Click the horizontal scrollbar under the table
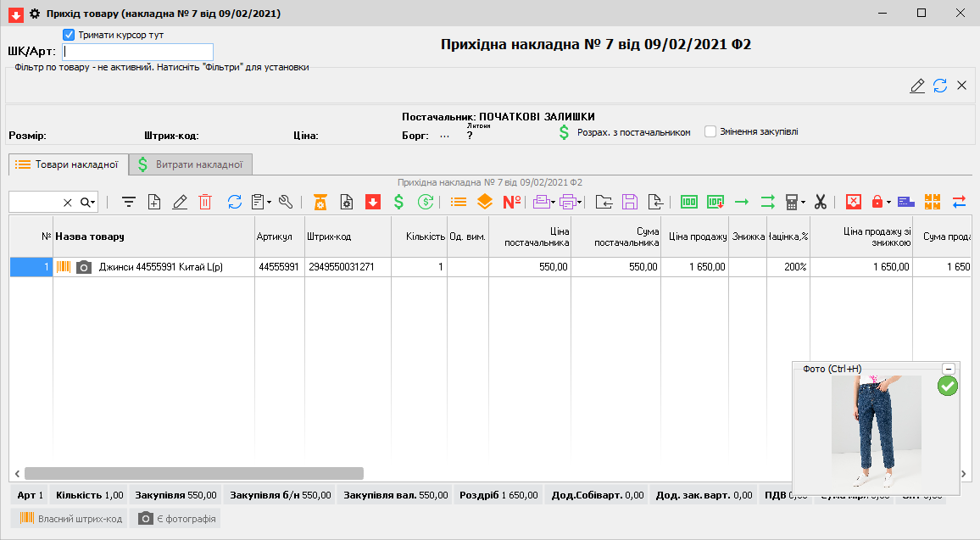The image size is (980, 540). (x=193, y=474)
